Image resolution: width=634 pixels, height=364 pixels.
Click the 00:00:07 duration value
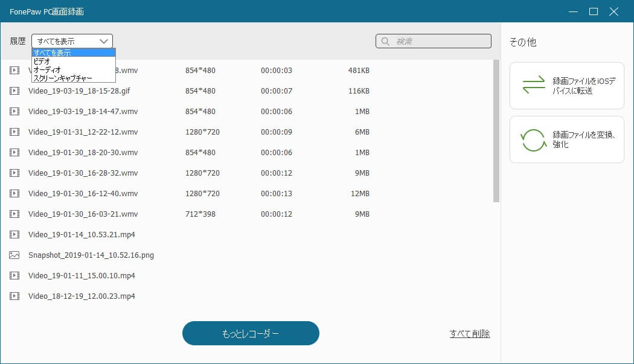pos(277,91)
